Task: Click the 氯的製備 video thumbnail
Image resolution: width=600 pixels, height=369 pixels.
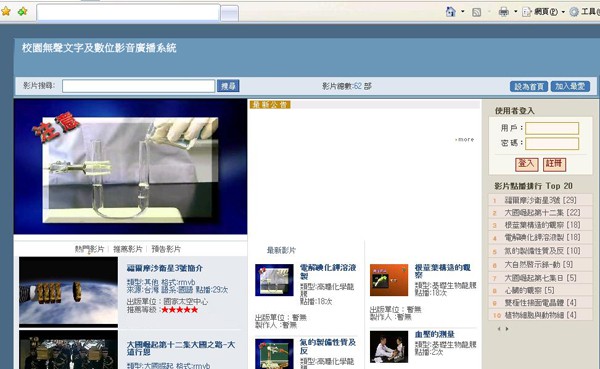Action: coord(274,354)
